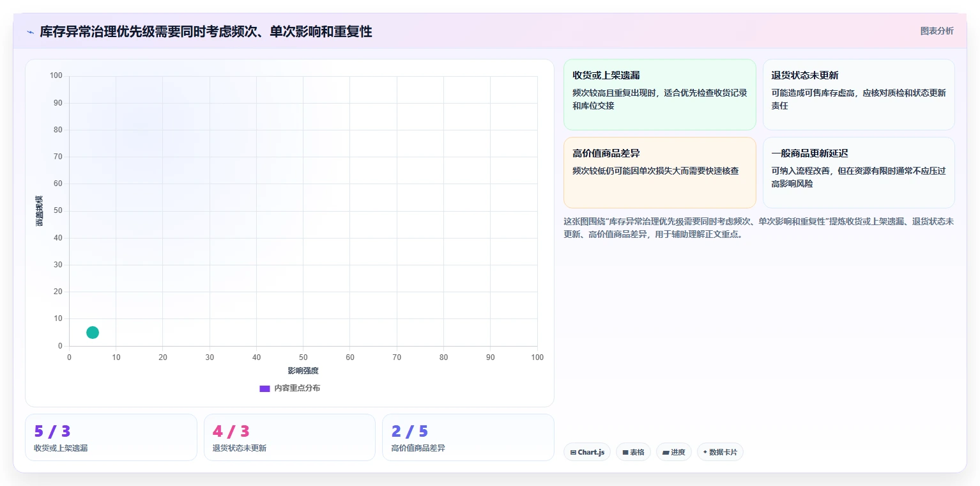Image resolution: width=980 pixels, height=486 pixels.
Task: Click the 进度 chip icon
Action: coord(666,453)
